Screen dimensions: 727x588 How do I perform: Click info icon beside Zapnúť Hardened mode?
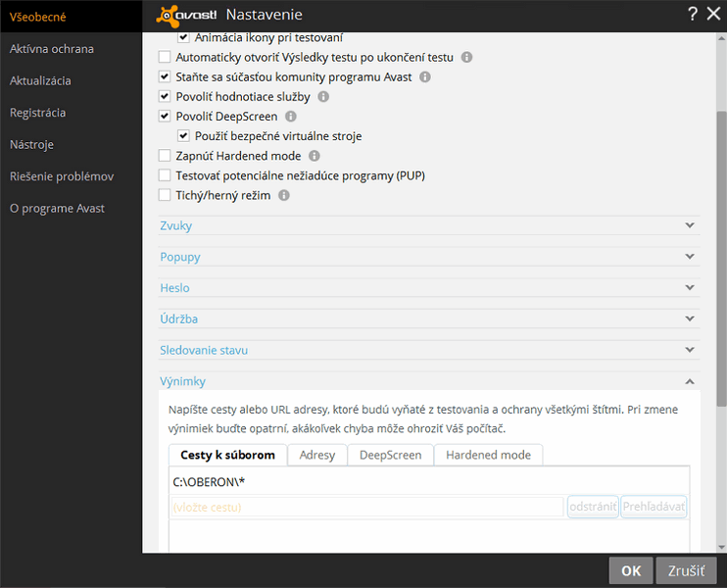pyautogui.click(x=315, y=156)
